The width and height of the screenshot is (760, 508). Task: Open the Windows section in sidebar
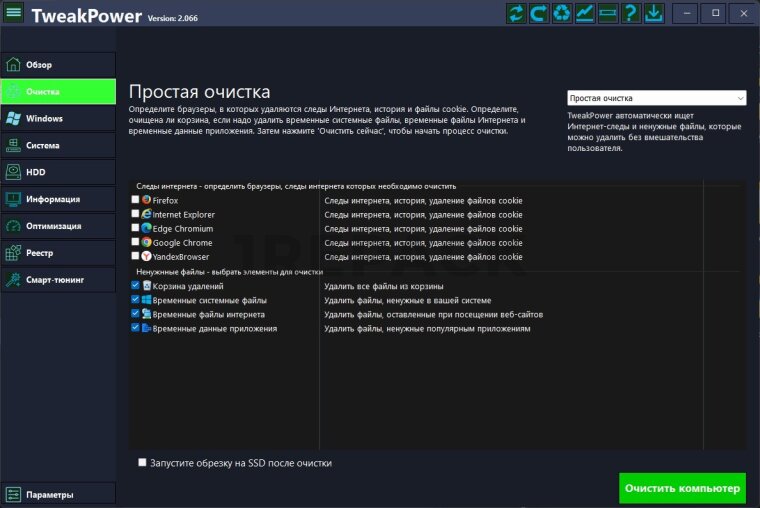[58, 118]
